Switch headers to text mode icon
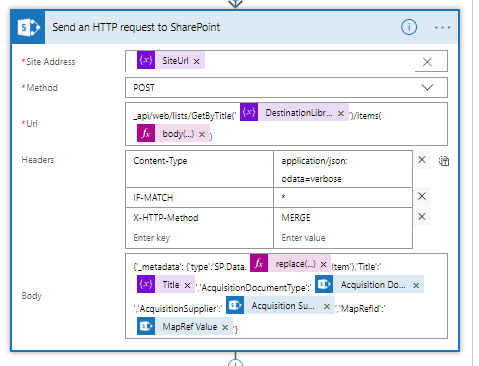The width and height of the screenshot is (479, 366). (x=444, y=161)
